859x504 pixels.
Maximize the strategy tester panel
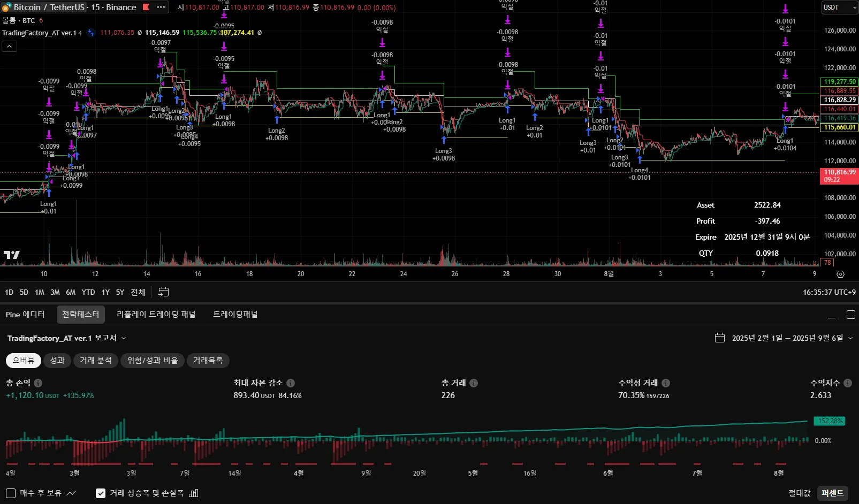click(850, 315)
